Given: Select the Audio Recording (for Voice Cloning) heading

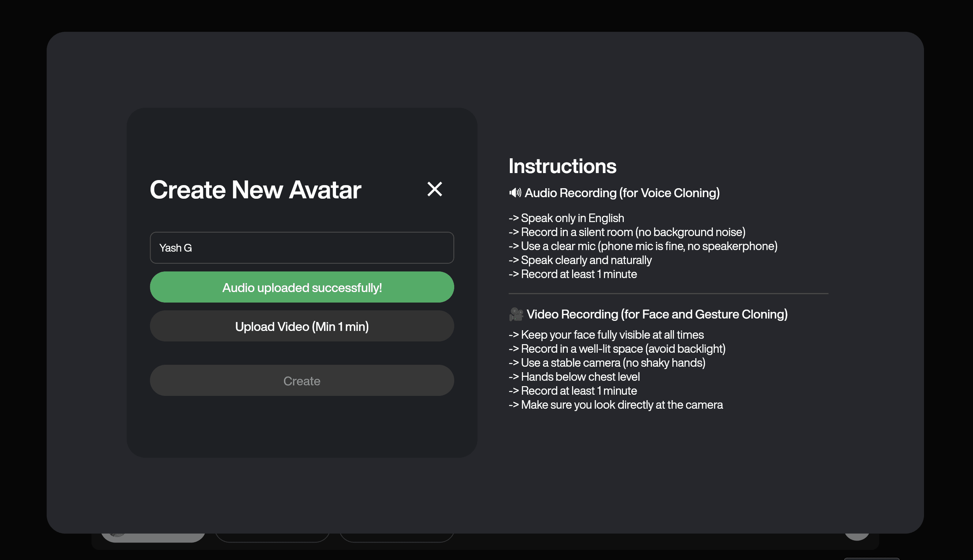Looking at the screenshot, I should 622,193.
